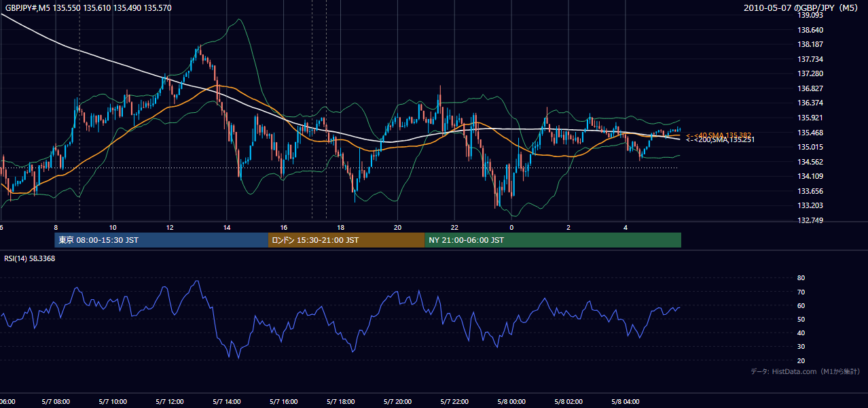Click the 5/8 04:00 time label
The width and height of the screenshot is (868, 408).
tap(626, 402)
